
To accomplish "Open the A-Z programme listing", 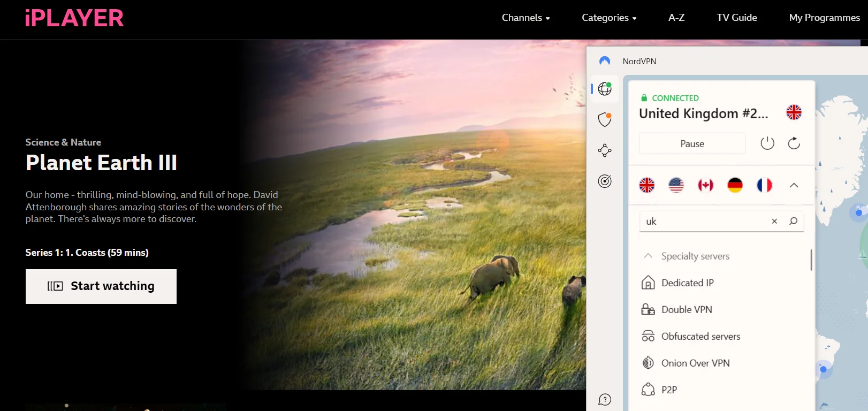I will [676, 18].
